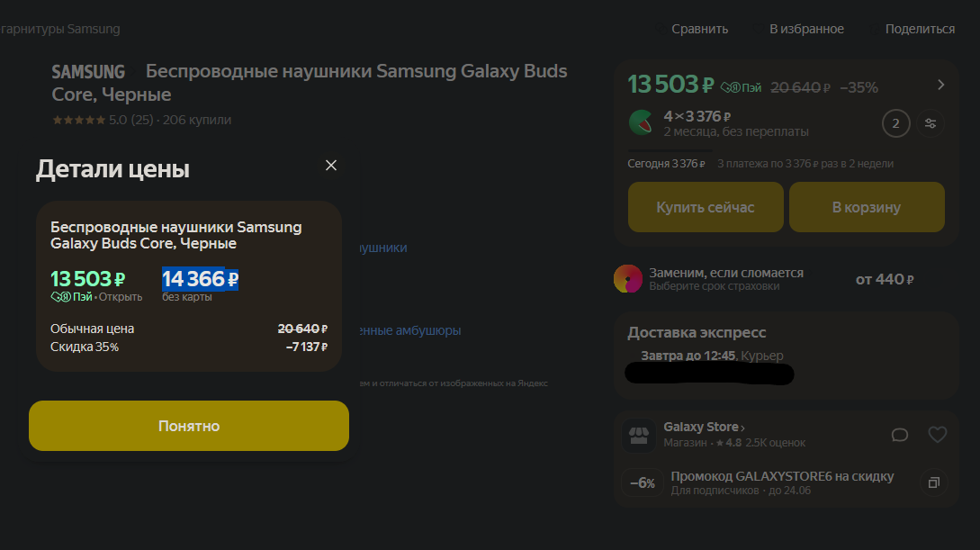This screenshot has height=550, width=980.
Task: Open chat with Galaxy Store seller
Action: point(899,435)
